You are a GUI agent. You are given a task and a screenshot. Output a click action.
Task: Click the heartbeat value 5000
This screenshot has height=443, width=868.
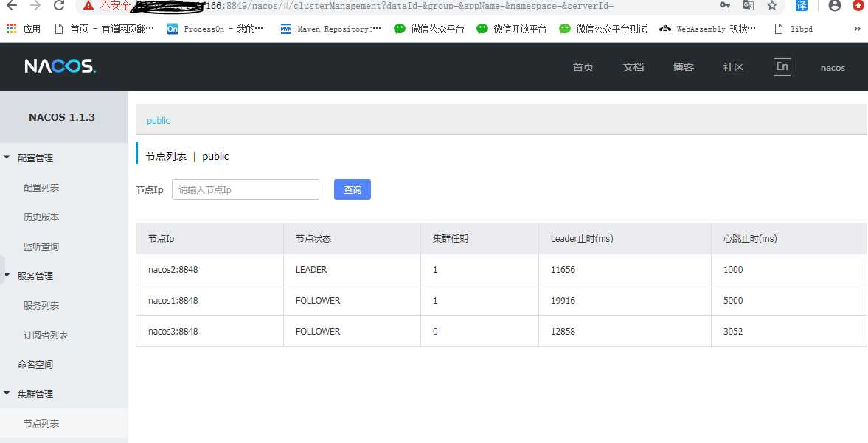(733, 301)
